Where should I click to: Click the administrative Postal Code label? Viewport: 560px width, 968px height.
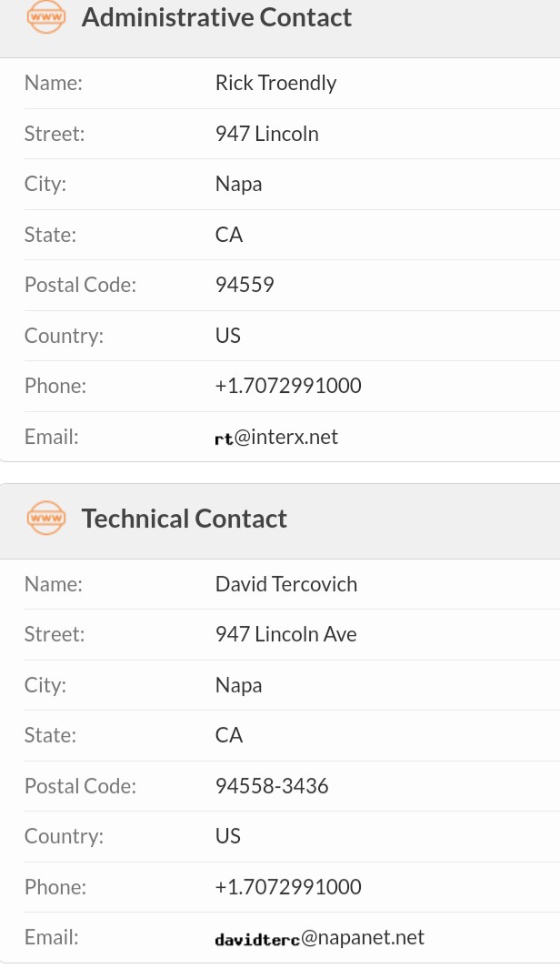click(80, 285)
